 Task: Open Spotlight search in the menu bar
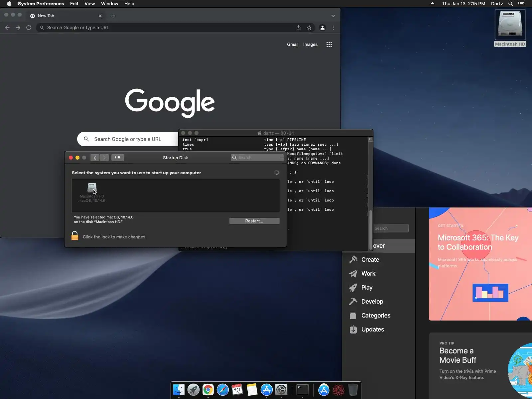point(511,4)
